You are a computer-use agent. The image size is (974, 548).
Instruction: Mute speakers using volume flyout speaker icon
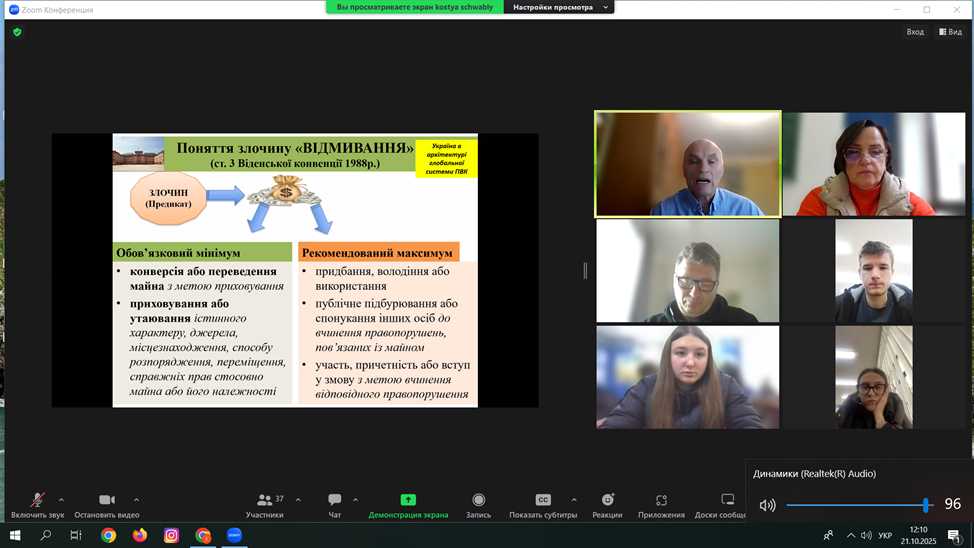click(x=767, y=505)
